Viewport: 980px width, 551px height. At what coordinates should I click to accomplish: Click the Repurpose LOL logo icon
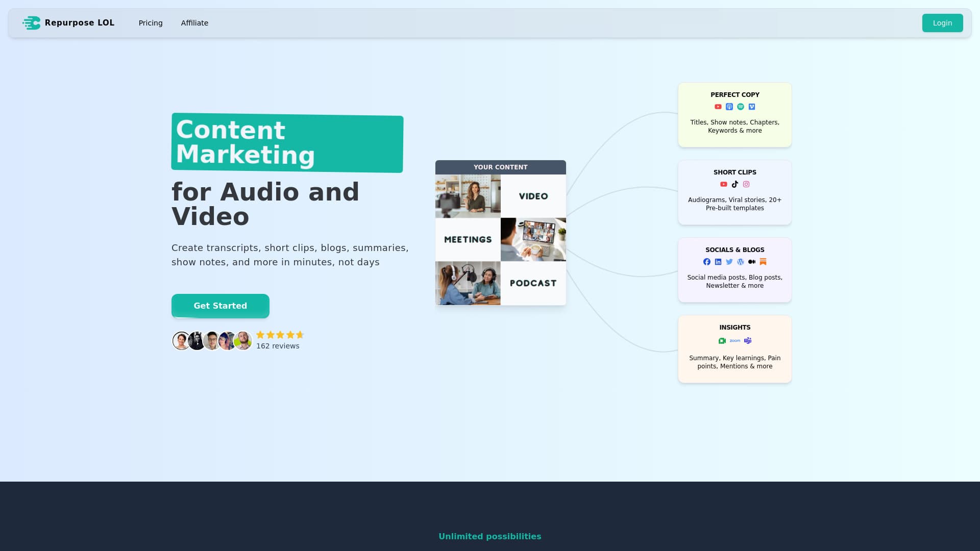[x=31, y=23]
